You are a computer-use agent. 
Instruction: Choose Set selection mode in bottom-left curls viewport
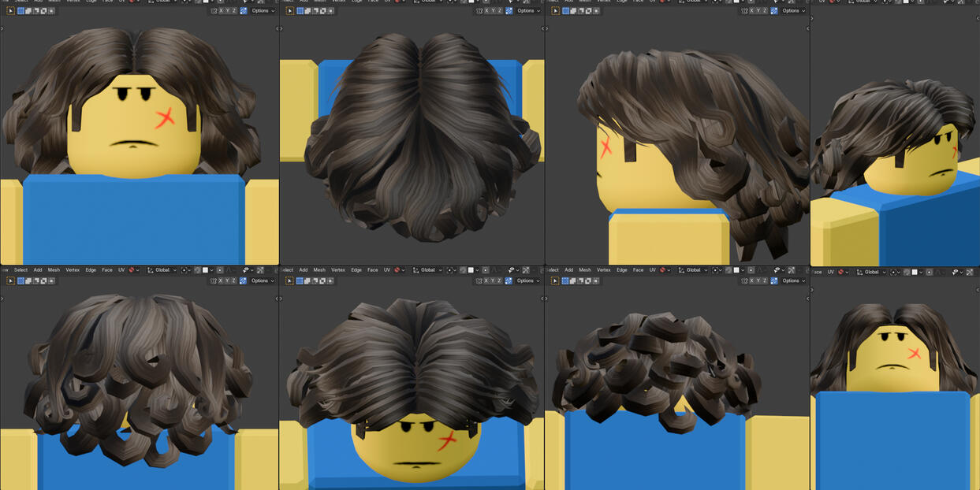click(x=20, y=280)
